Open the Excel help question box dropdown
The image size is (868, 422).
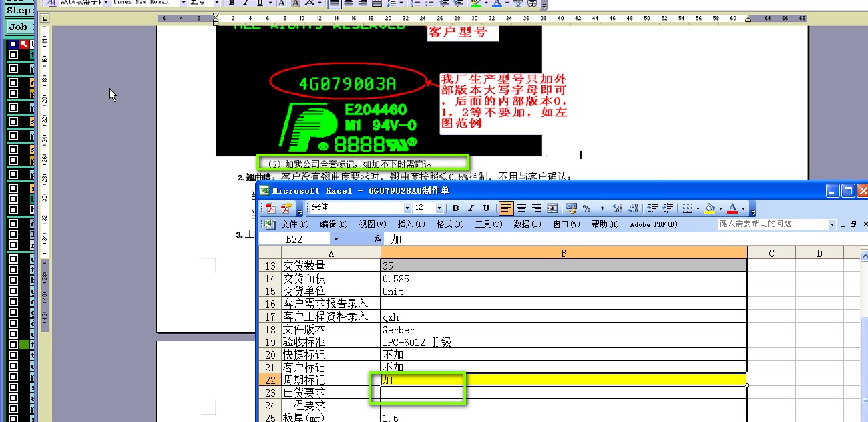pyautogui.click(x=832, y=224)
